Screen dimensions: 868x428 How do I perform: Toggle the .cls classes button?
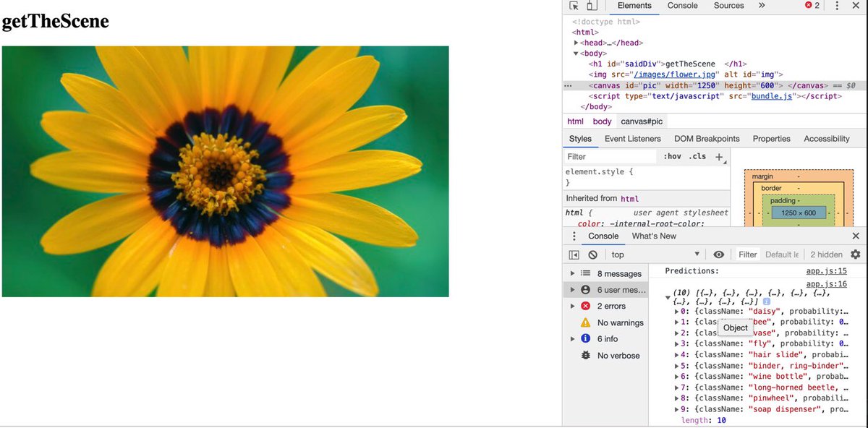[x=697, y=157]
